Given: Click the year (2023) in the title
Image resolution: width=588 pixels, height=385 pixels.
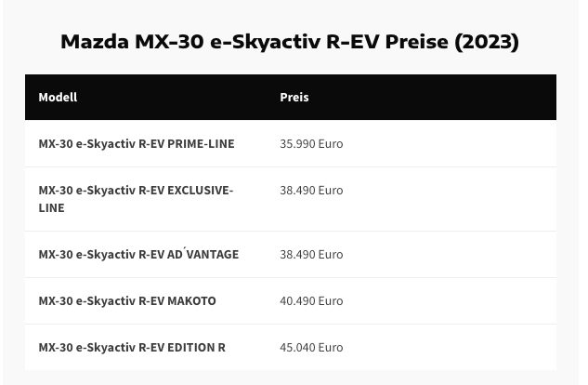Looking at the screenshot, I should [487, 41].
